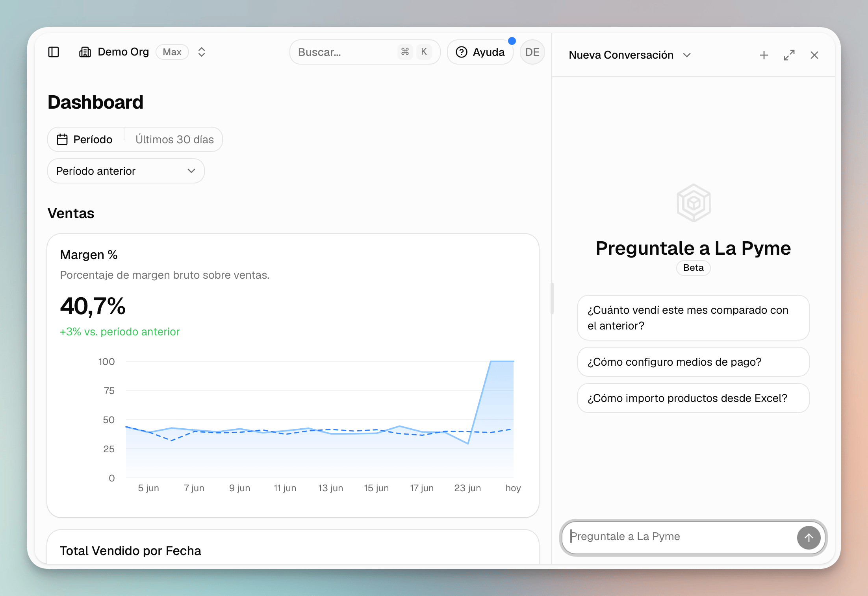Click the '23 jun' chart axis label
Screen dimensions: 868x596
click(467, 488)
